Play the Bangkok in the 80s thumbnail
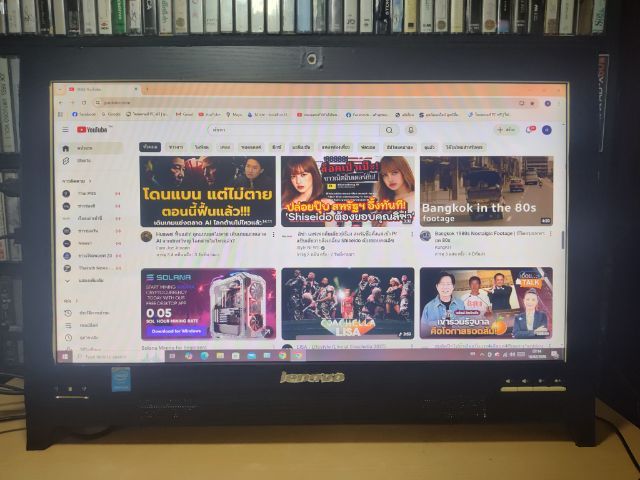Screen dimensions: 640x480 (487, 191)
